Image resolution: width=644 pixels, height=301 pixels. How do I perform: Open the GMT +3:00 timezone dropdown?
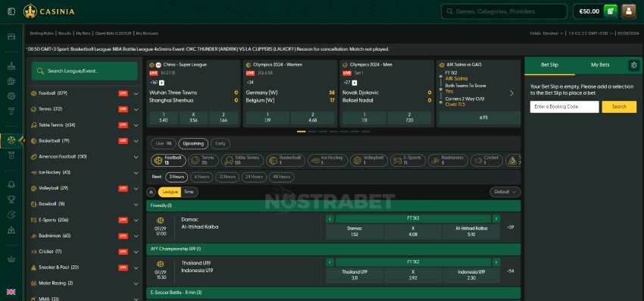591,33
